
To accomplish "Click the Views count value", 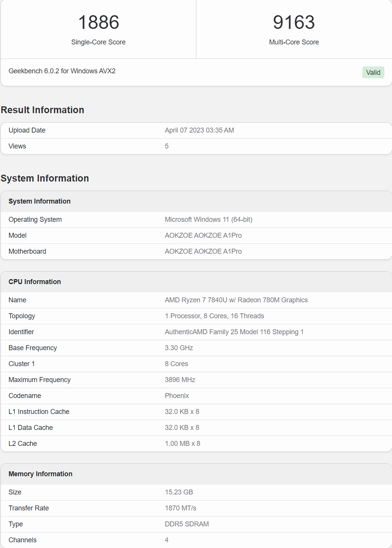I will coord(167,146).
